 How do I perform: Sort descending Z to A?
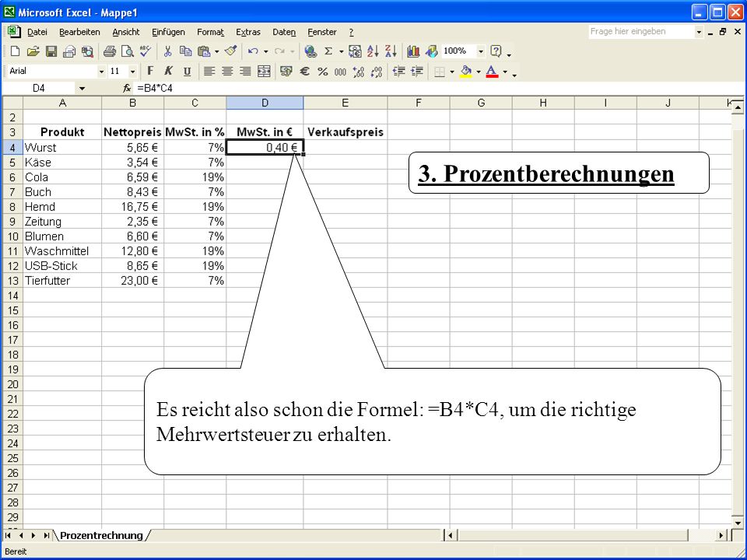391,51
